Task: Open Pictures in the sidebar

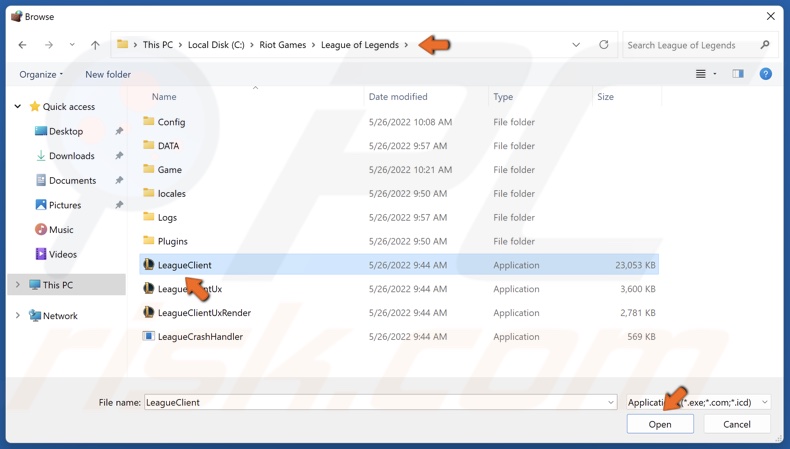Action: click(x=64, y=205)
